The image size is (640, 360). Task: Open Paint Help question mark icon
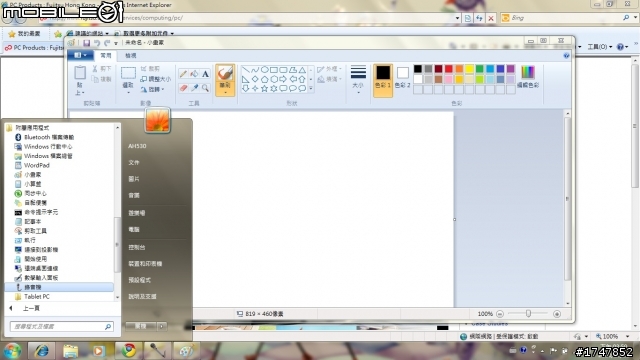tap(566, 56)
